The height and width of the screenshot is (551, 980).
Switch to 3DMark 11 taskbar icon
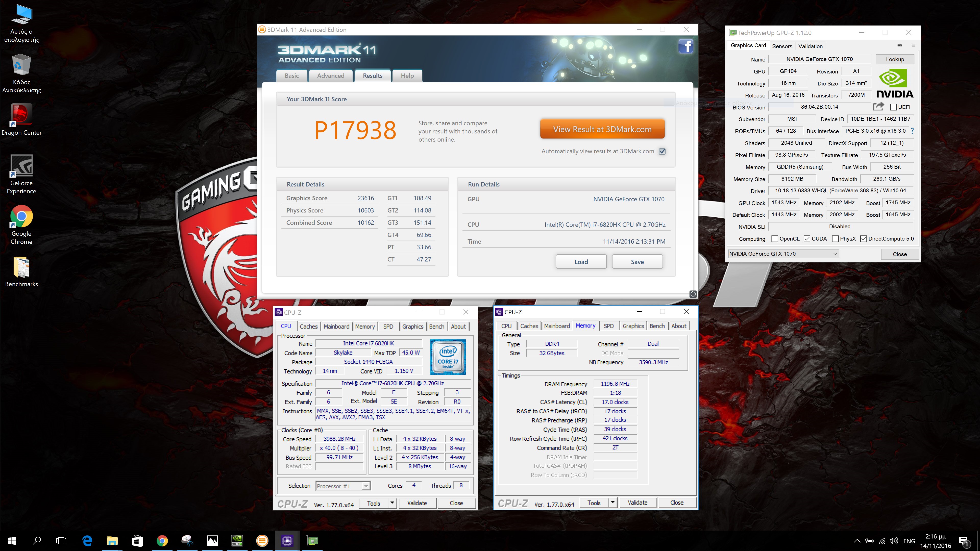262,541
